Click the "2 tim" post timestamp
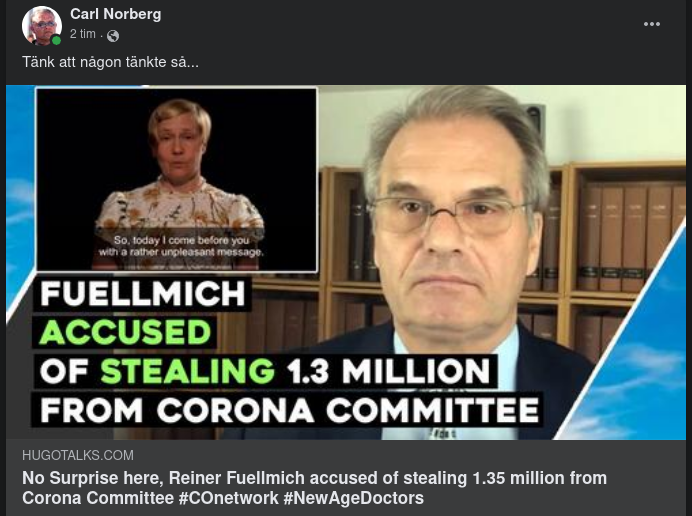This screenshot has width=692, height=516. [83, 35]
